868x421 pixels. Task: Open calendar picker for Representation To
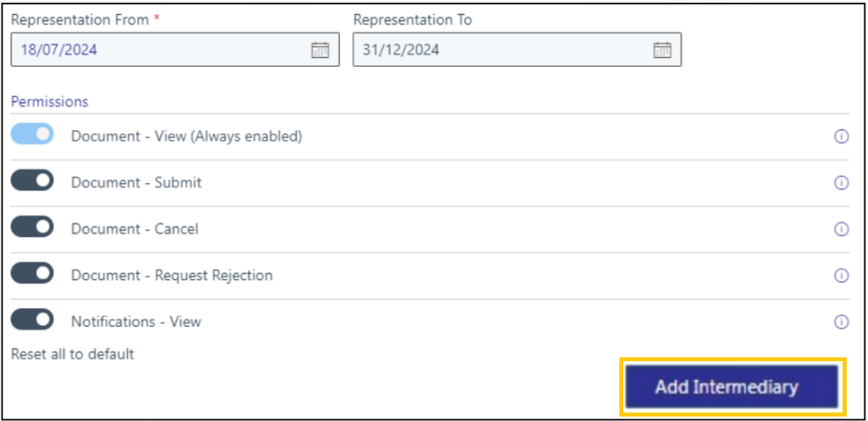[x=662, y=50]
